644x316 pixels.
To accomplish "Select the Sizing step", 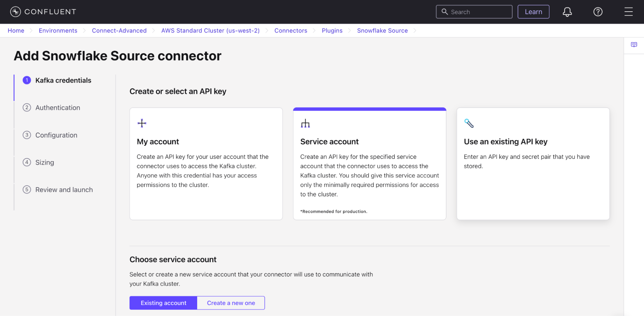I will coord(45,162).
